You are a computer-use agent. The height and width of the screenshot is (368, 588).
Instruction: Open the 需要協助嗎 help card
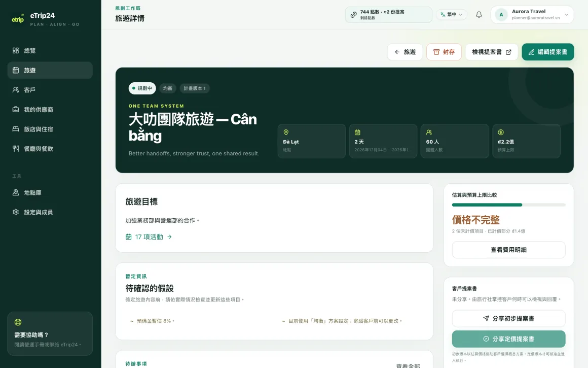pos(50,333)
